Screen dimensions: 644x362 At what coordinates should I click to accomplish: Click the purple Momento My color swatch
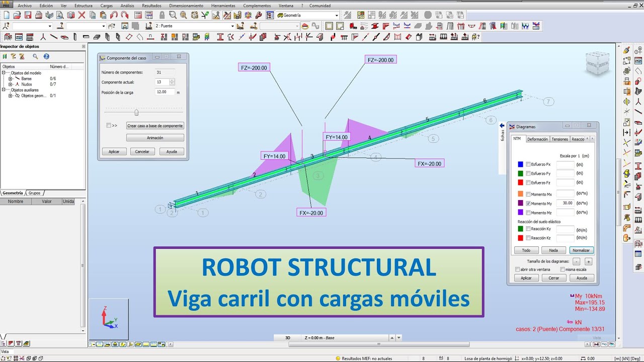[520, 203]
